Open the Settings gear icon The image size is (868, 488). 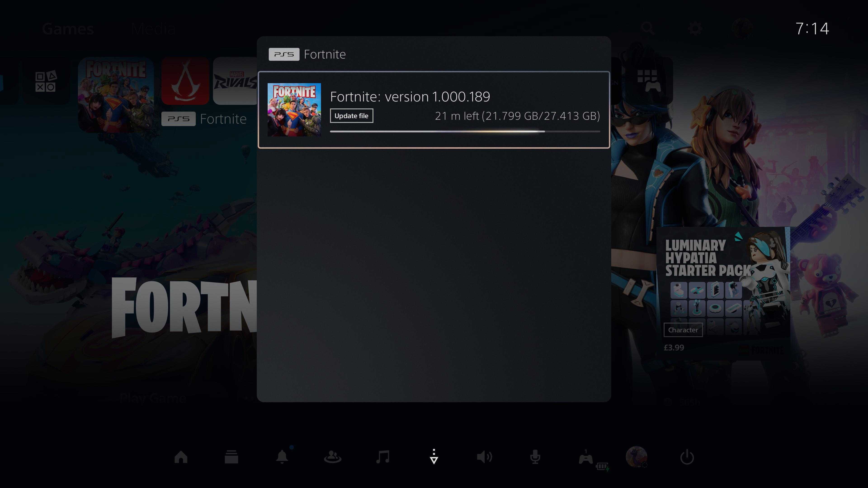(x=696, y=29)
